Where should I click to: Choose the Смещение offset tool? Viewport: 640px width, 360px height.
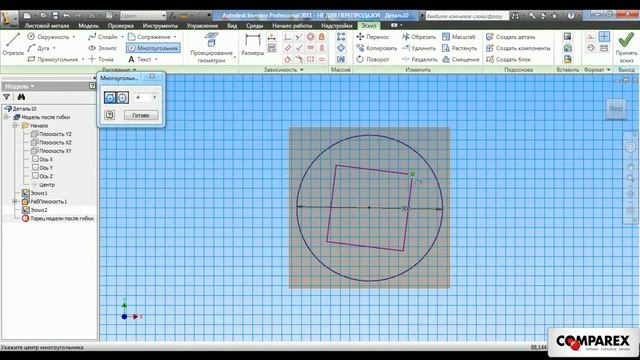(x=461, y=59)
